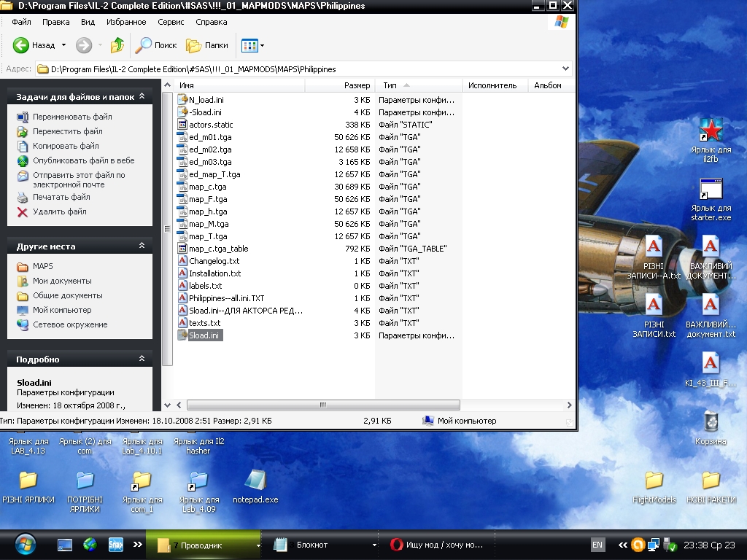This screenshot has width=747, height=560.
Task: Select the FlightModels folder on the desktop
Action: (x=654, y=481)
